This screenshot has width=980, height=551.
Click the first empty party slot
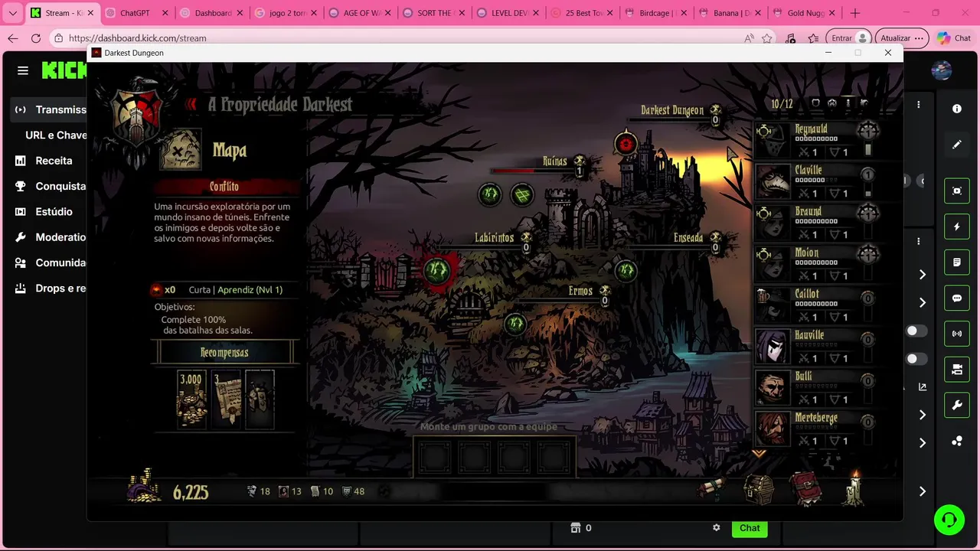click(435, 458)
